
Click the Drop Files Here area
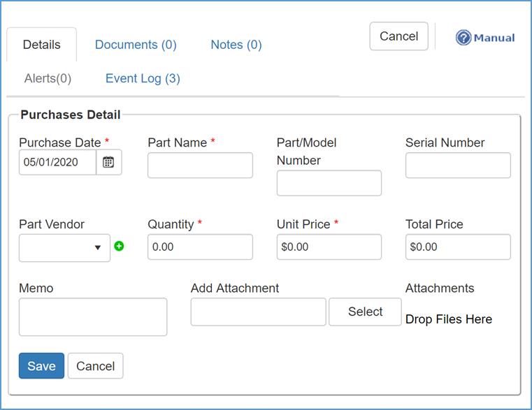[x=449, y=319]
